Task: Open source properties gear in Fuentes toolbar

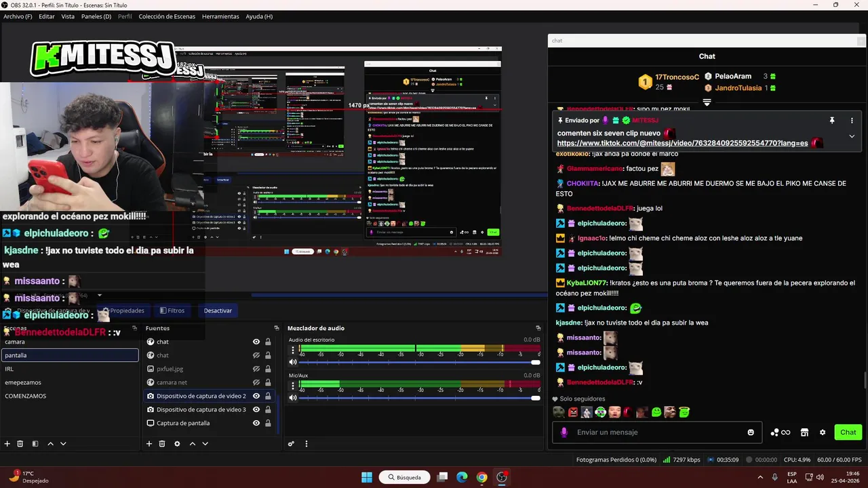Action: tap(177, 444)
